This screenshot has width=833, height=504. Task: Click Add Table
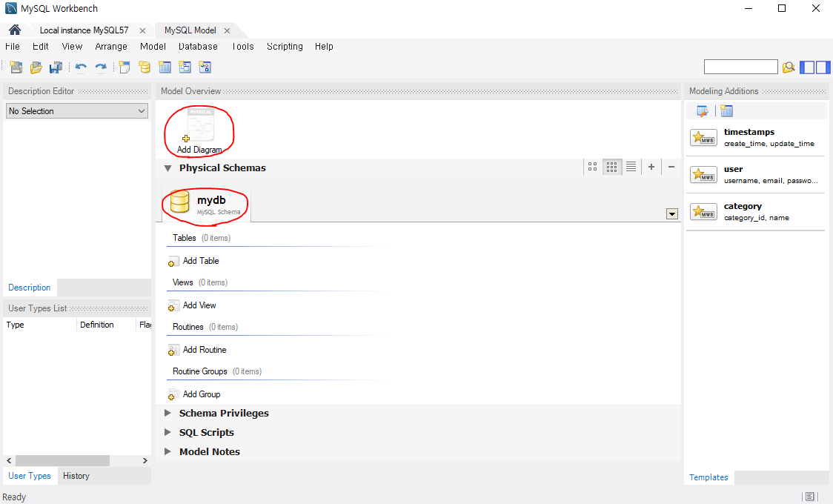(194, 261)
